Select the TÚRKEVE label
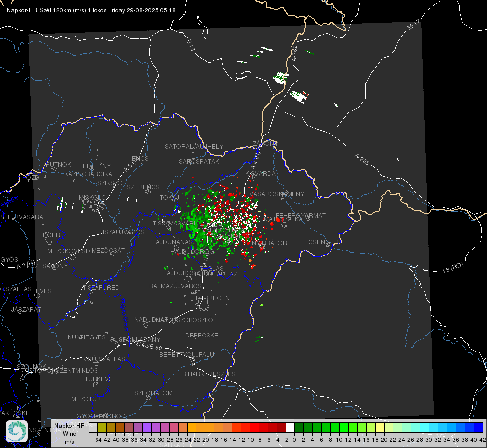 pyautogui.click(x=99, y=379)
